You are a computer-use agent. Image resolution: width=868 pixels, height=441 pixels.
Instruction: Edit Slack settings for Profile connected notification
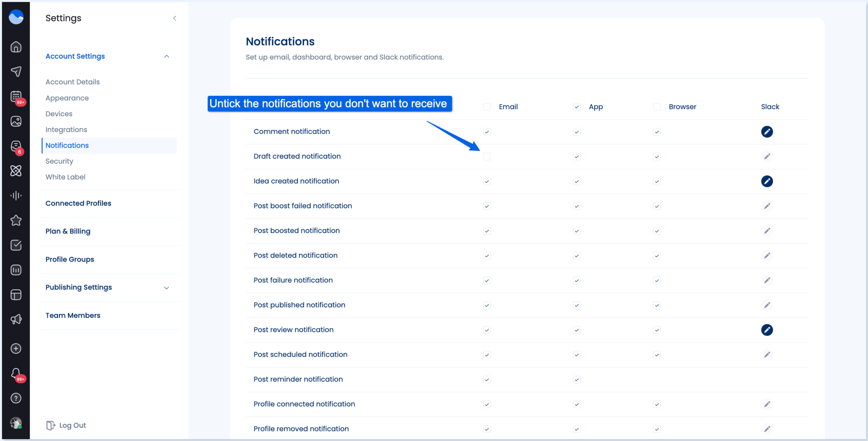pyautogui.click(x=767, y=404)
